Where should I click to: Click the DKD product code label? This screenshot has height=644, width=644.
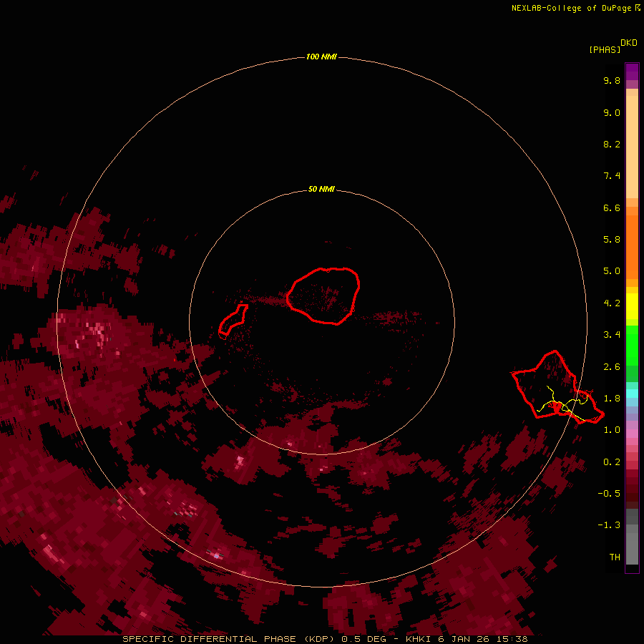(628, 42)
